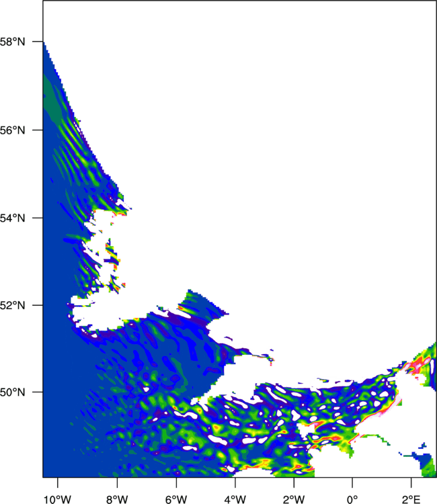The width and height of the screenshot is (437, 504).
Task: Click the 54°N latitude label
Action: click(x=12, y=218)
